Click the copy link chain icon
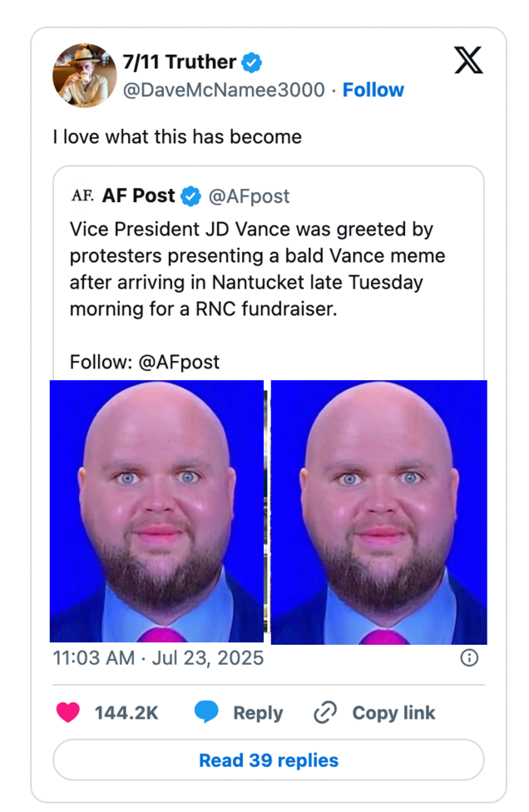Viewport: 529px width, 812px height. [x=325, y=713]
